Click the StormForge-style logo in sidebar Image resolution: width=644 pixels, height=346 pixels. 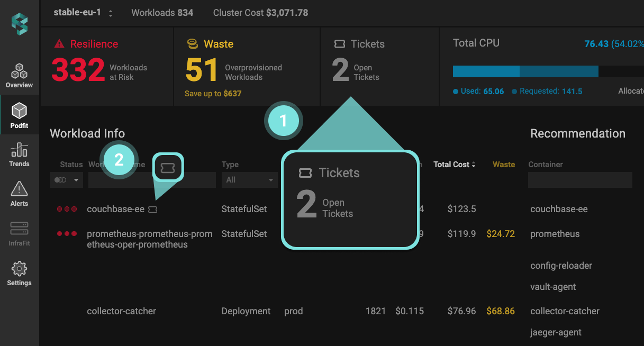[20, 24]
